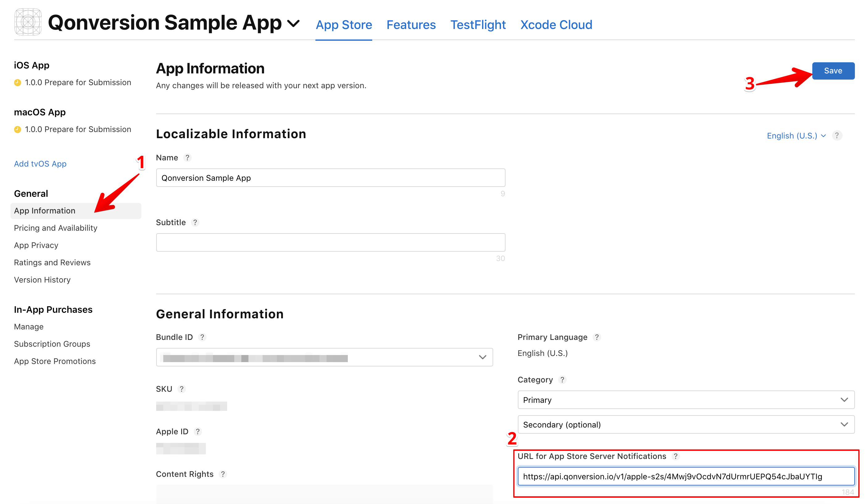866x504 pixels.
Task: Click help icon beside Bundle ID
Action: pyautogui.click(x=202, y=337)
